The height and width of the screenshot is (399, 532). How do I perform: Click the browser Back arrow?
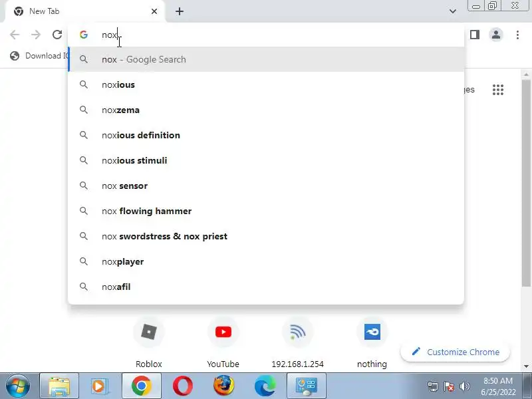point(15,35)
